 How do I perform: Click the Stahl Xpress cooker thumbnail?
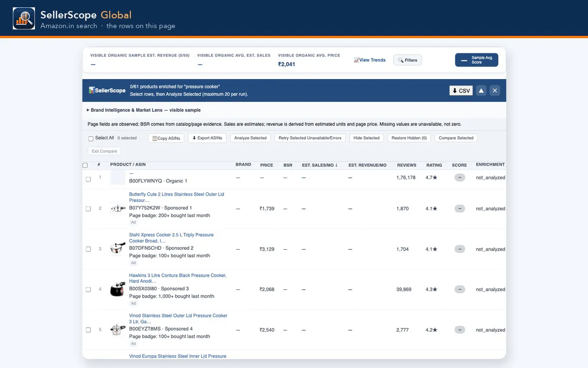(118, 249)
